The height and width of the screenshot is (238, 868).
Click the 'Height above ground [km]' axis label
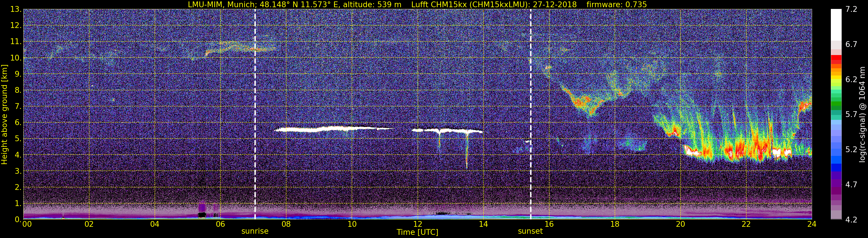4,114
